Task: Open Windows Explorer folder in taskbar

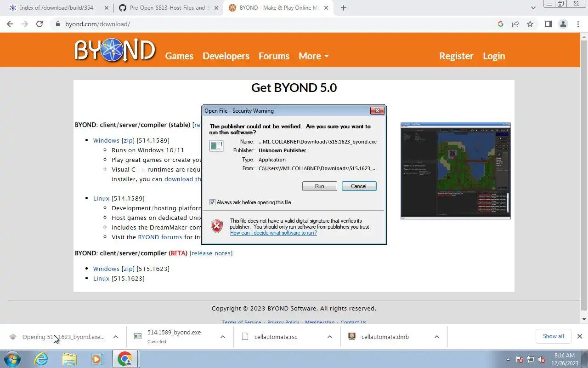Action: click(69, 359)
